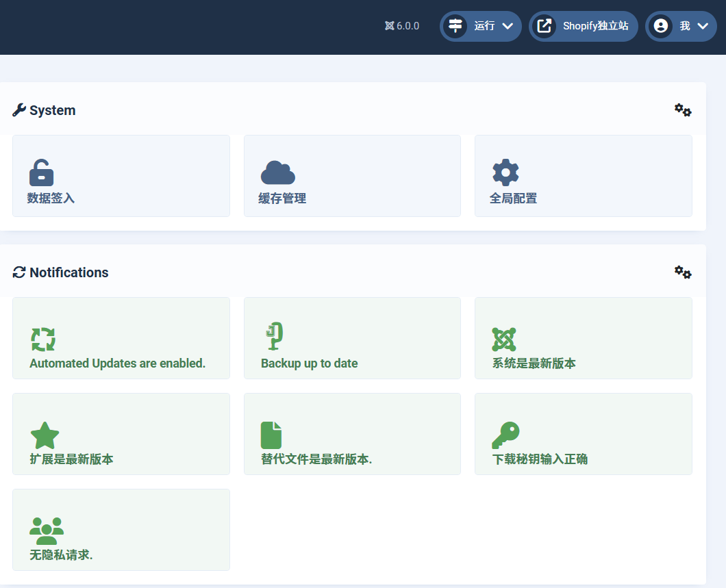Click the Joomla logo above 系统是最新版本

pyautogui.click(x=503, y=340)
